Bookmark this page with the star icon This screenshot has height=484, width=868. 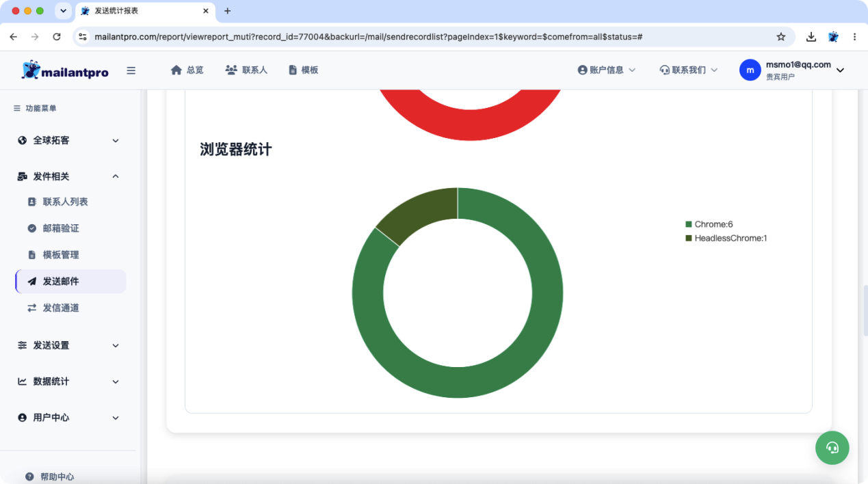coord(781,37)
